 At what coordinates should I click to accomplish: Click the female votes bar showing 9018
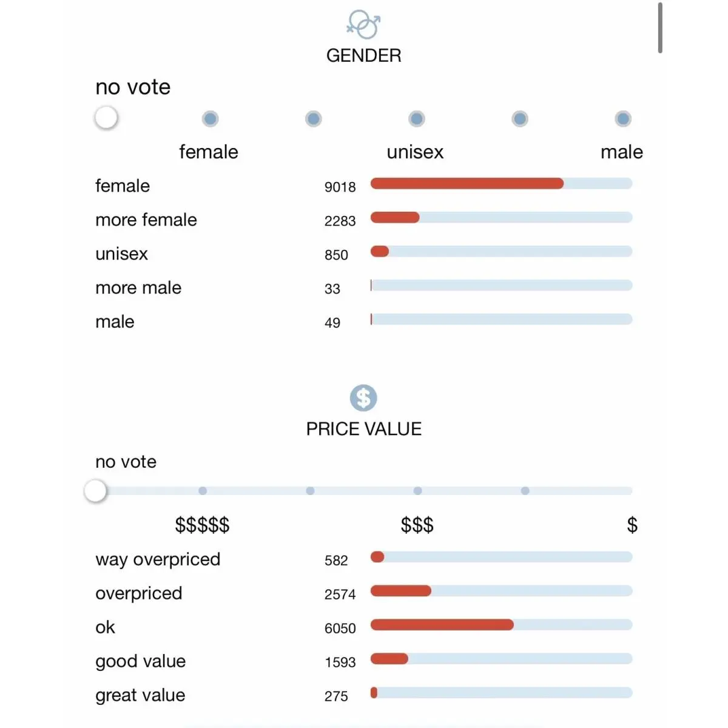point(501,183)
